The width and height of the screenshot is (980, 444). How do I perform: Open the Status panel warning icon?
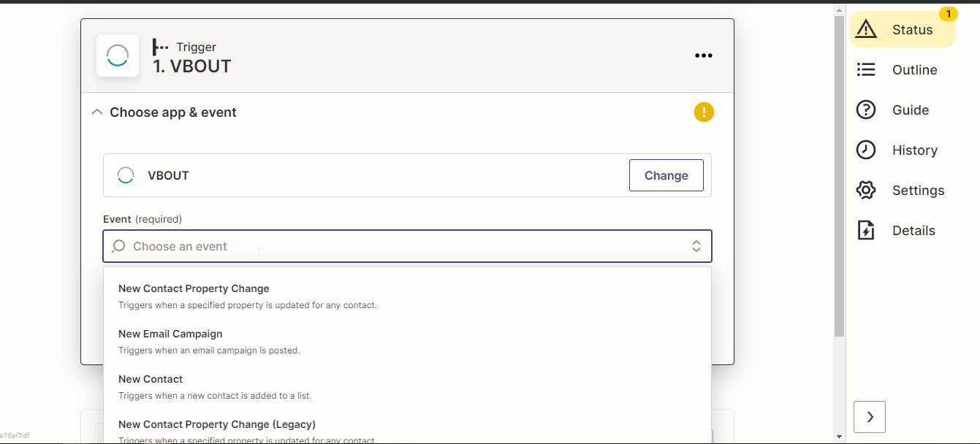click(866, 29)
